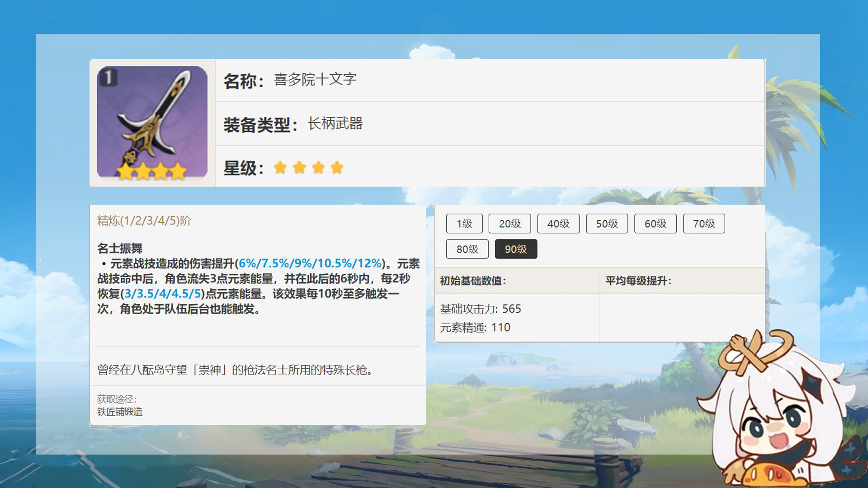
Task: Select the 20级 level button
Action: (509, 224)
